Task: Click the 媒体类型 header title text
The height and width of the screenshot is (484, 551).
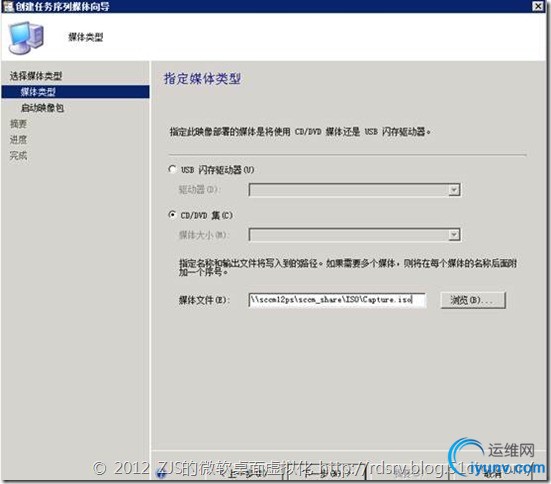Action: pyautogui.click(x=86, y=37)
